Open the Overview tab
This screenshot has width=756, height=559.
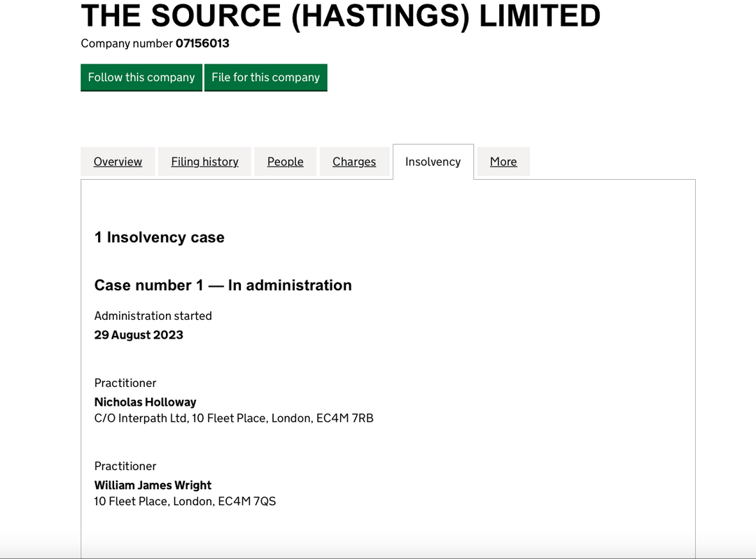(x=118, y=162)
